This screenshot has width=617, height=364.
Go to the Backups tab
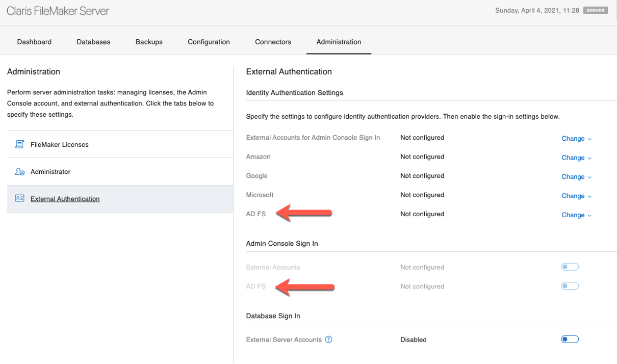149,42
